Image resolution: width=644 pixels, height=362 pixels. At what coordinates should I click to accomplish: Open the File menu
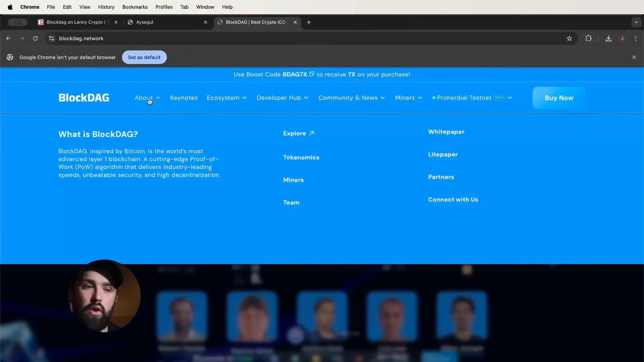(51, 7)
